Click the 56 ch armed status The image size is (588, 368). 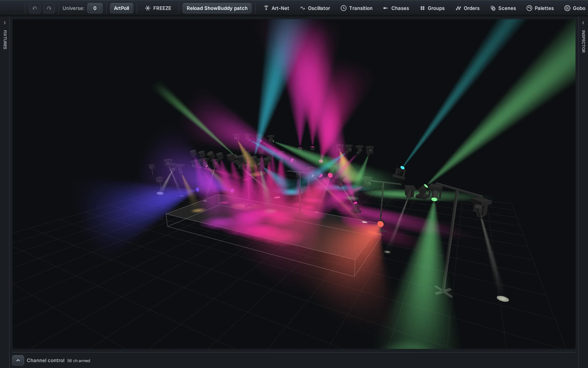tap(79, 361)
